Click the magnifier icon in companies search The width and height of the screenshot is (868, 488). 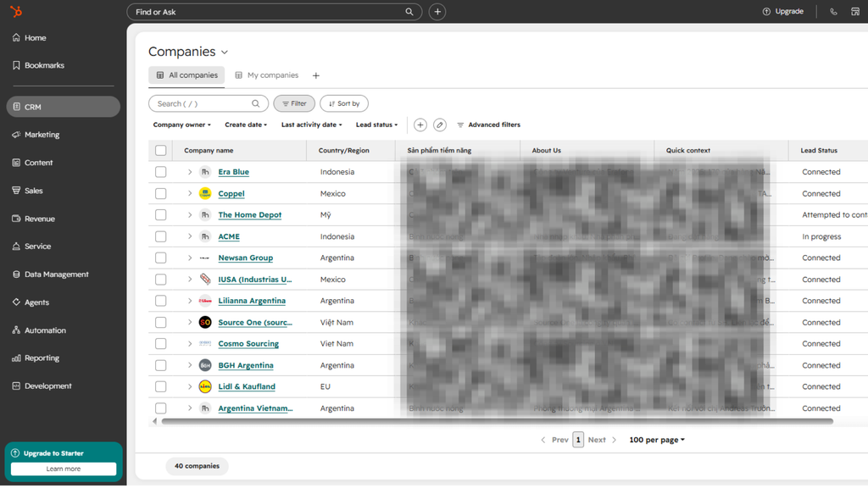pyautogui.click(x=255, y=103)
